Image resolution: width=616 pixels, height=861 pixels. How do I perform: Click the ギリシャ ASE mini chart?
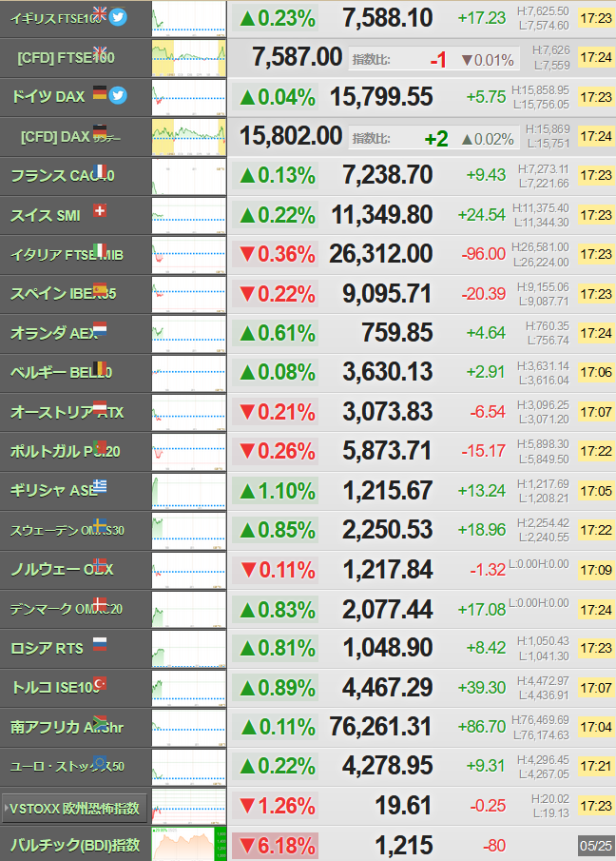(x=188, y=491)
